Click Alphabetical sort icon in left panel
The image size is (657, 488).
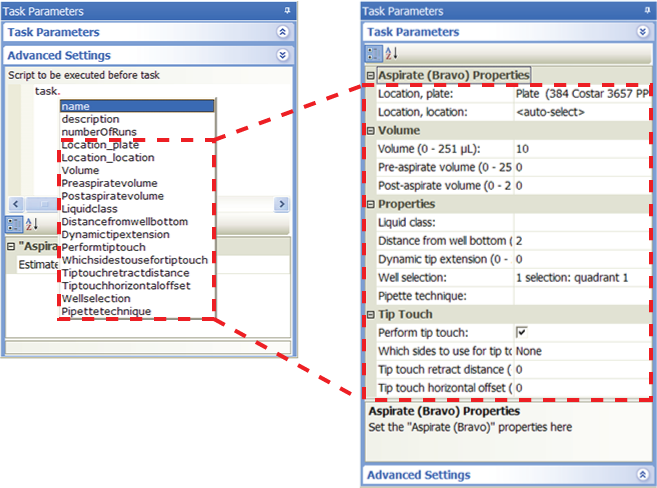30,224
